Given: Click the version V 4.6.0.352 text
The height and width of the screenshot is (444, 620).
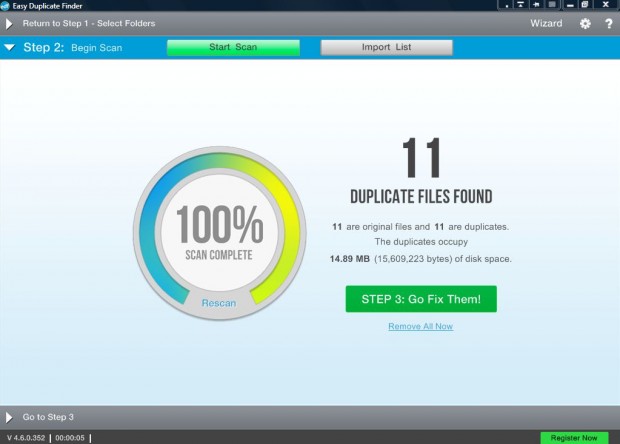Looking at the screenshot, I should point(26,438).
